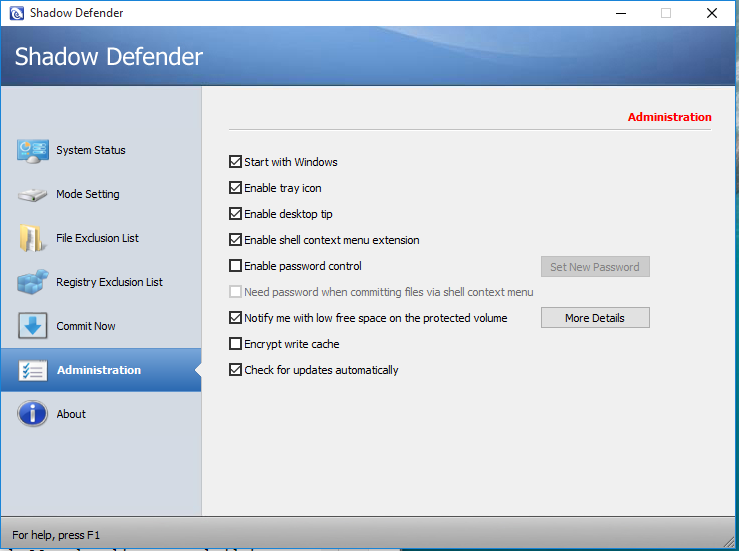Select the About sidebar label
Screen dimensions: 739x551
tap(71, 414)
